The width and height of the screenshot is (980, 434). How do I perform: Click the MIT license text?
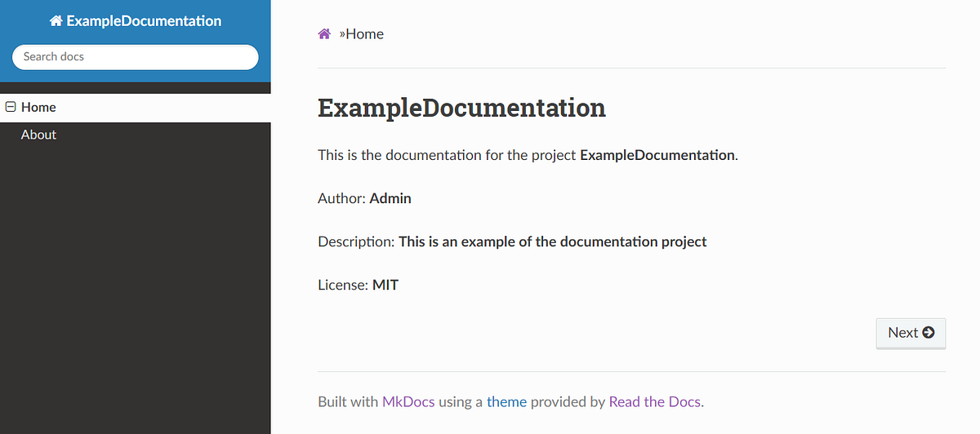(385, 285)
